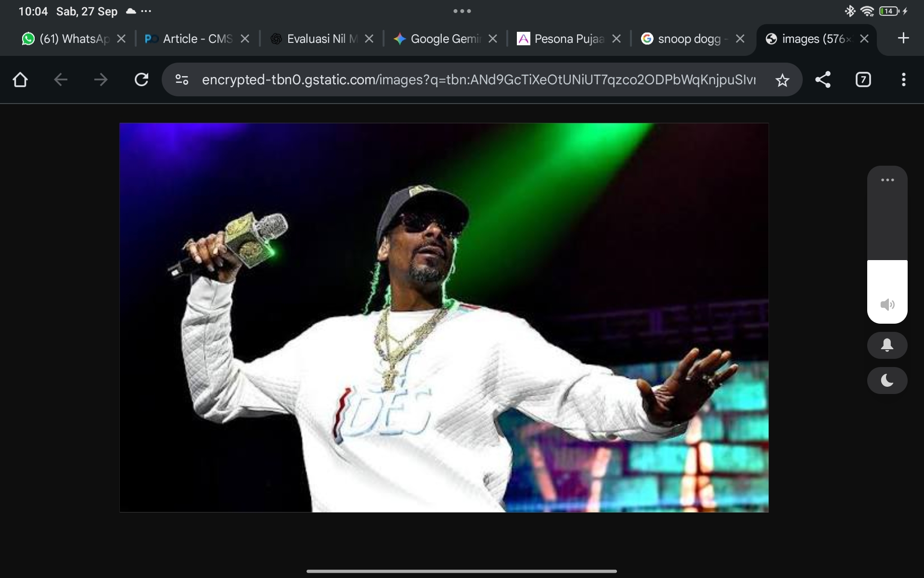
Task: Toggle notifications with the bell button
Action: coord(887,345)
